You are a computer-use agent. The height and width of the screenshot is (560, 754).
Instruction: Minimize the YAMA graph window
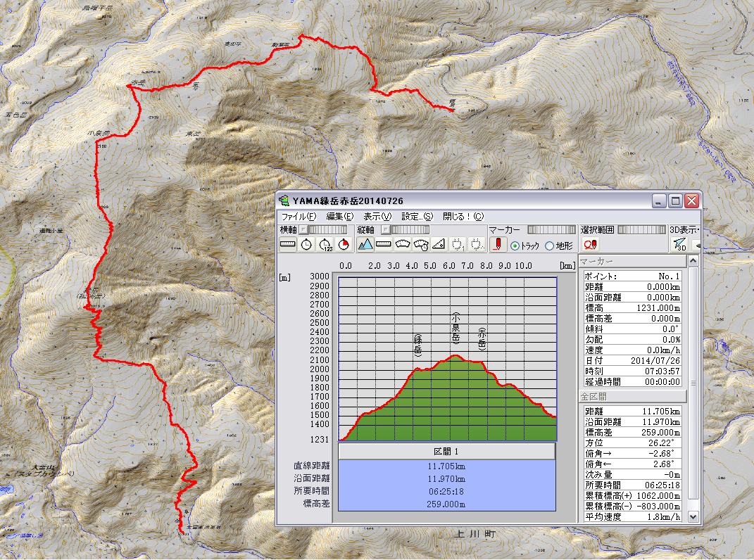(x=659, y=201)
